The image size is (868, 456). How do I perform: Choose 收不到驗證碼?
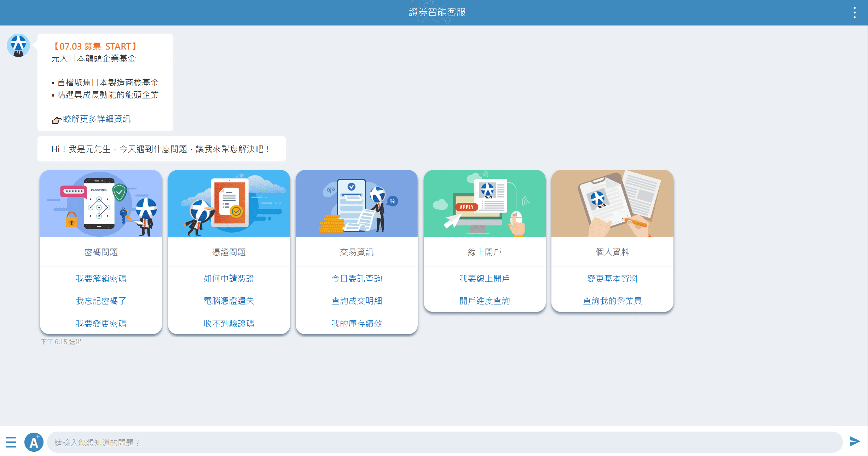(x=229, y=324)
